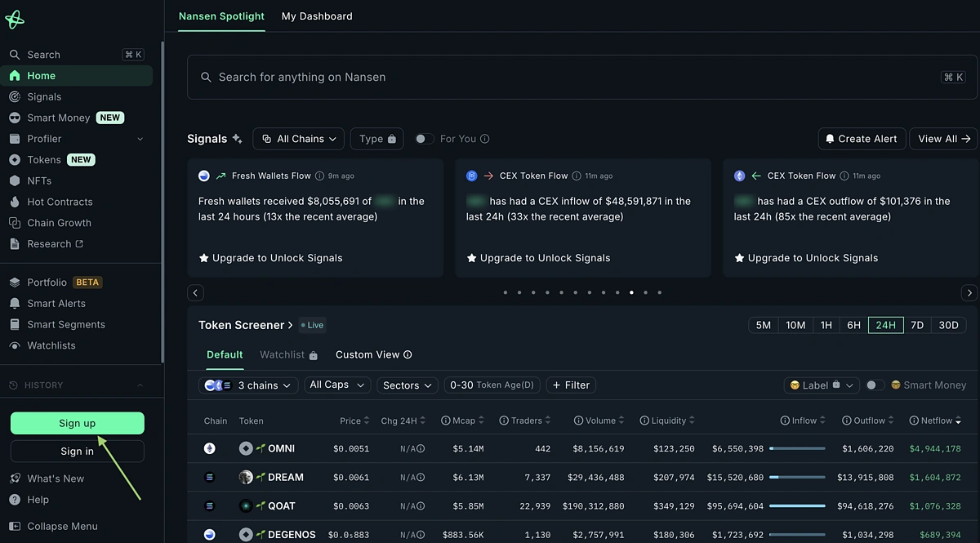Click the Help question icon
This screenshot has height=543, width=980.
pos(15,500)
